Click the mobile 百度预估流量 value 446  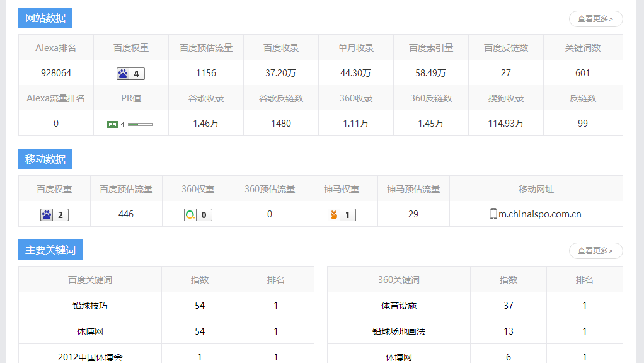click(x=125, y=214)
